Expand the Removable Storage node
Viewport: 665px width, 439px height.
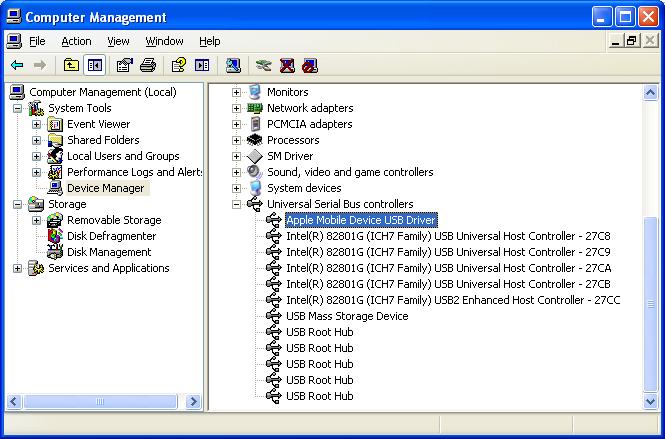tap(36, 221)
